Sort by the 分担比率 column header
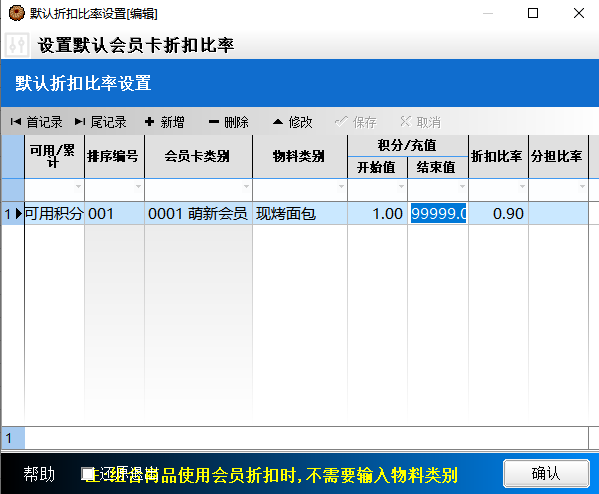This screenshot has height=494, width=599. (558, 156)
